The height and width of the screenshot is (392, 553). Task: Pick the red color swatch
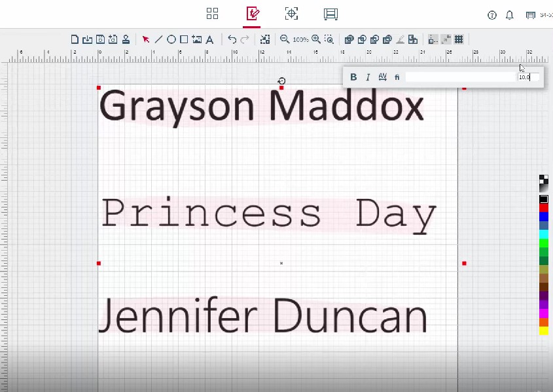point(543,207)
